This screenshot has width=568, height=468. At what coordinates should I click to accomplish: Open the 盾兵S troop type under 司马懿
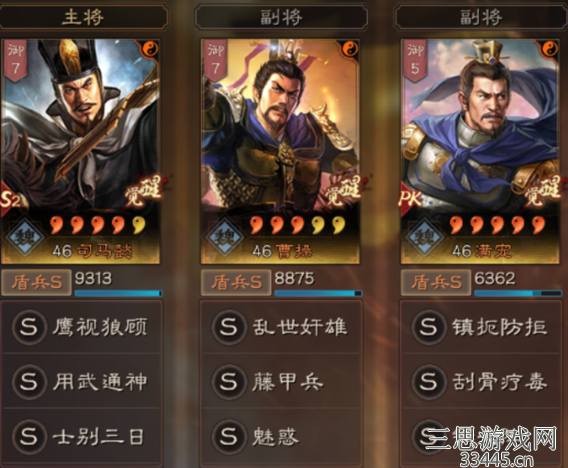[x=36, y=282]
